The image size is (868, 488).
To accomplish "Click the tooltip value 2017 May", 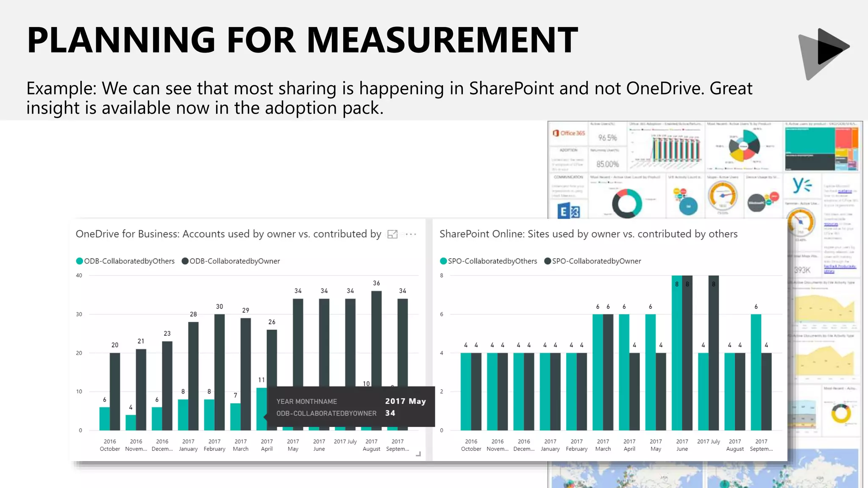I will (406, 401).
